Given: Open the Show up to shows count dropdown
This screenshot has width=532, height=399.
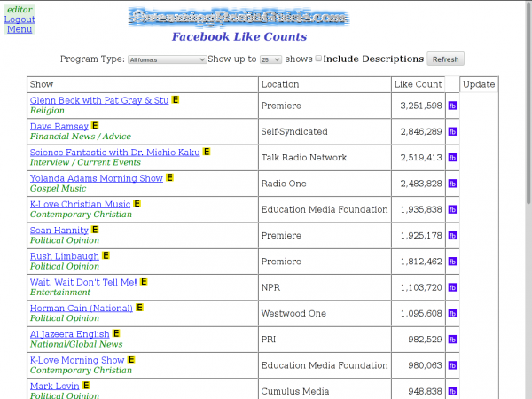Looking at the screenshot, I should pos(270,59).
